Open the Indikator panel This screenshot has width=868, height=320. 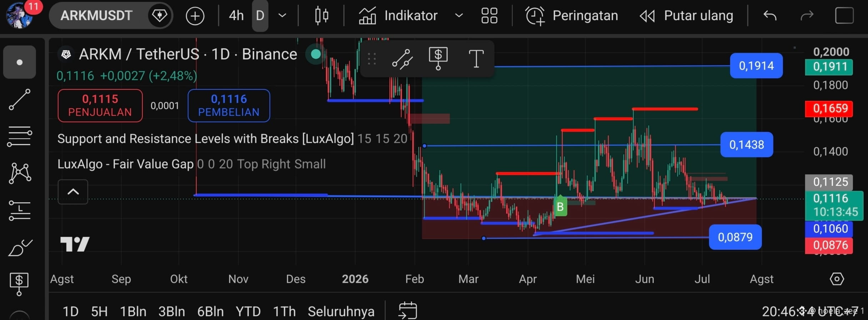[398, 16]
